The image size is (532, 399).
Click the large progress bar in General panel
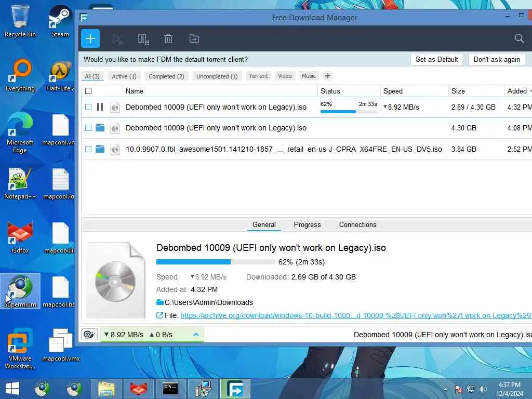coord(216,262)
